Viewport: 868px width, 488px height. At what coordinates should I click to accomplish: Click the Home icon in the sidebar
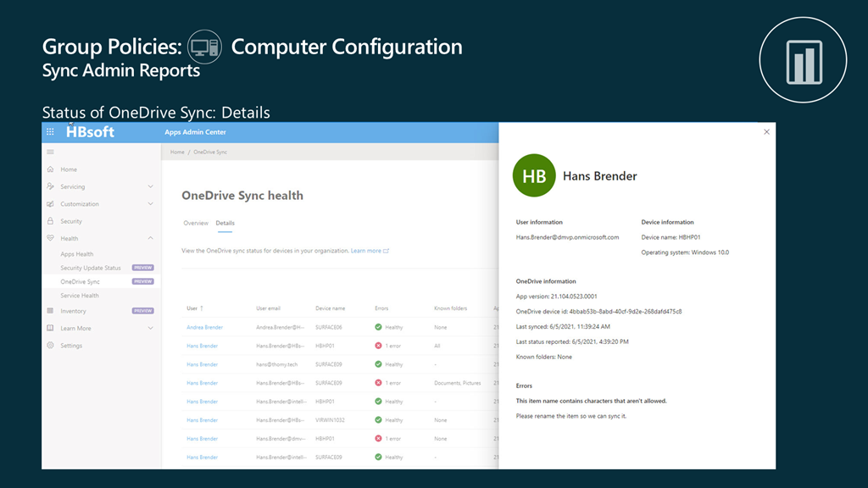[51, 169]
